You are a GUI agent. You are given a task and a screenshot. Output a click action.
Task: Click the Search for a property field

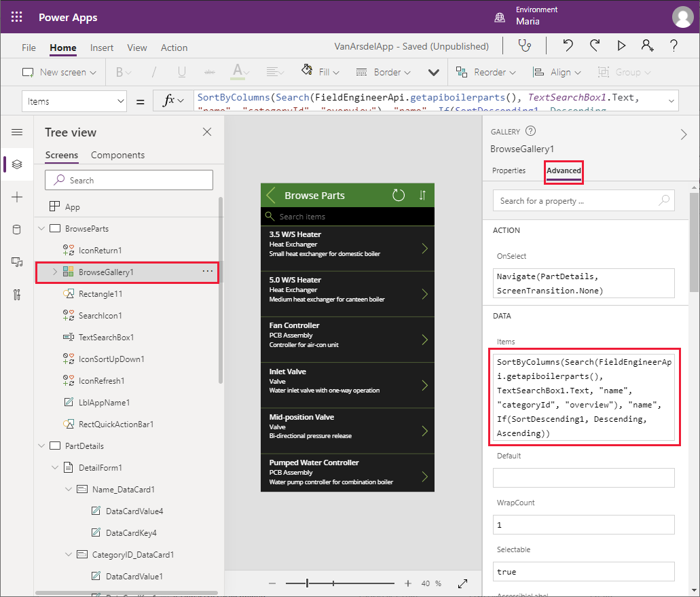[x=583, y=200]
